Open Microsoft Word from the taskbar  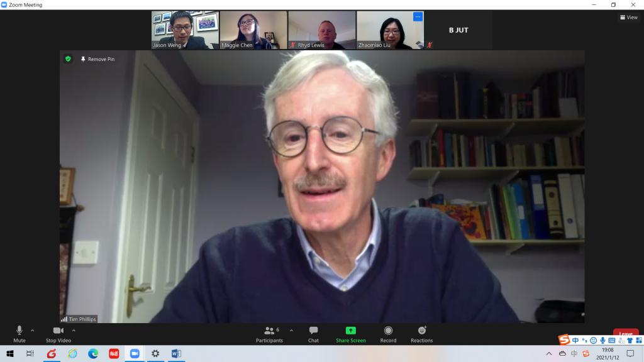pos(175,354)
